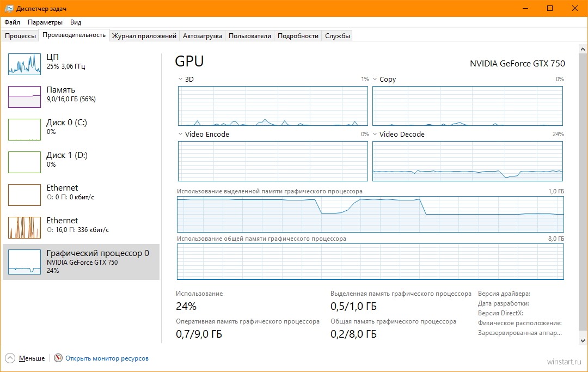Click the vertical scrollbar thumb

(x=583, y=192)
